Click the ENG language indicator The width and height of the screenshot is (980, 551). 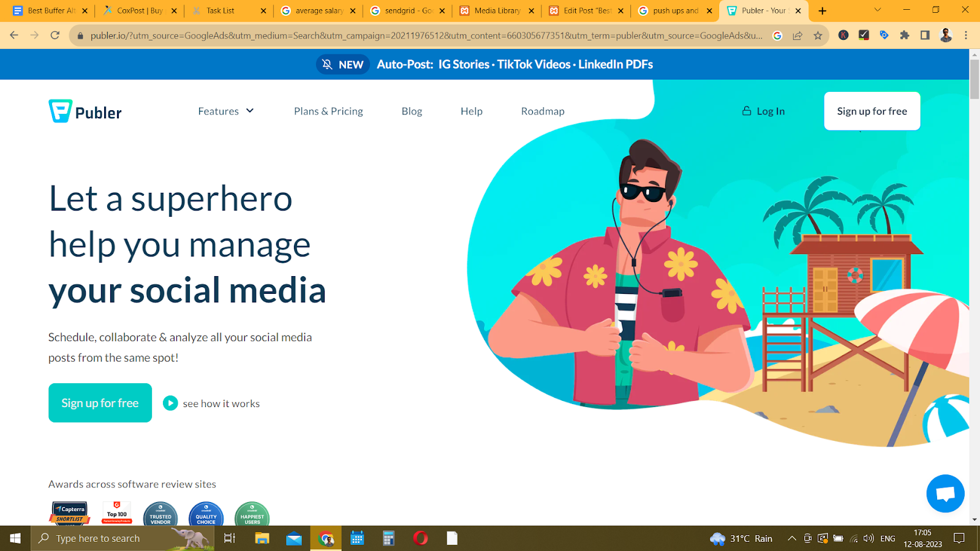[888, 538]
